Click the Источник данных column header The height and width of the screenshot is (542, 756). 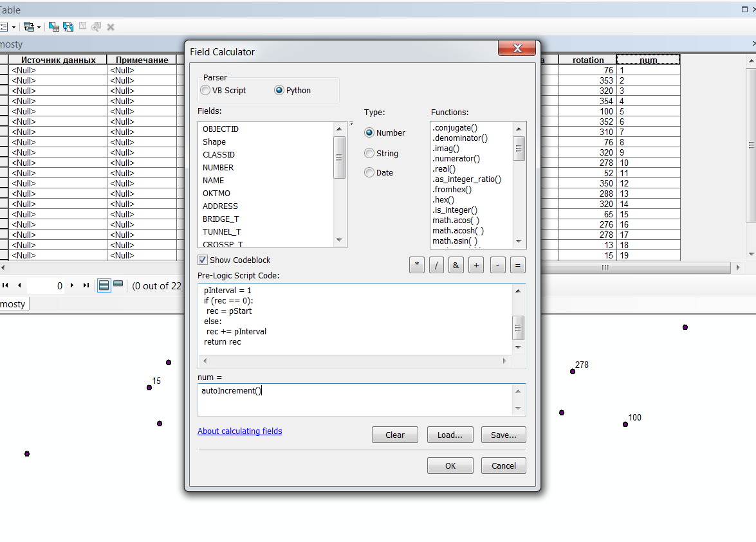point(58,60)
